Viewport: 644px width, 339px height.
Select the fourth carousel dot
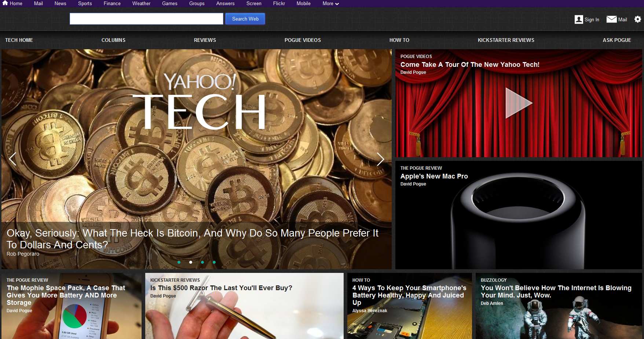click(214, 262)
